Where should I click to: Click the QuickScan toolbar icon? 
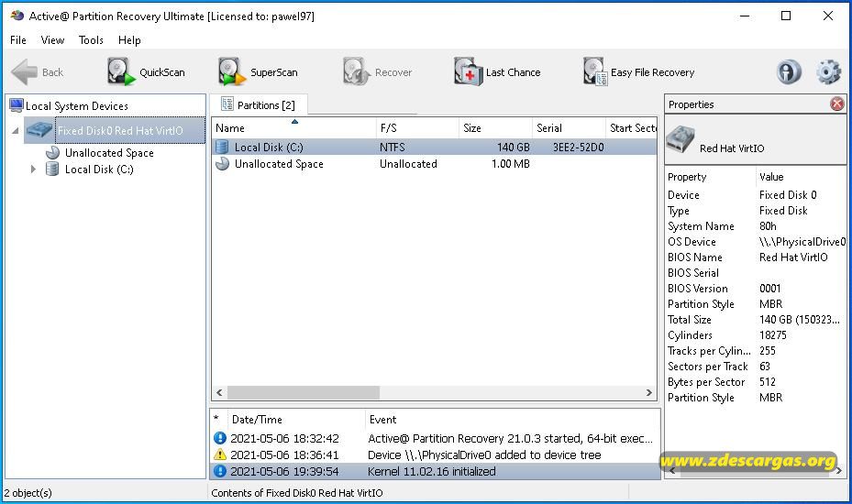point(121,71)
